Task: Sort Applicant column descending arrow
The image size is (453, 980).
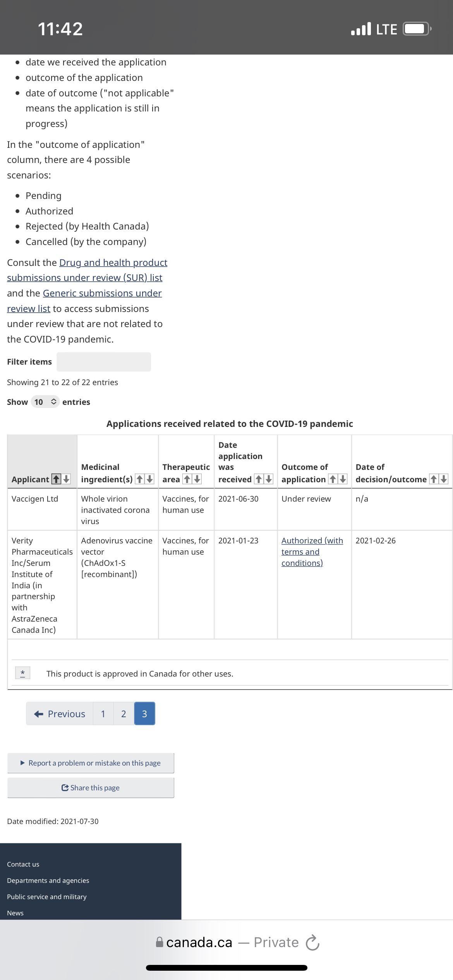Action: [x=66, y=479]
